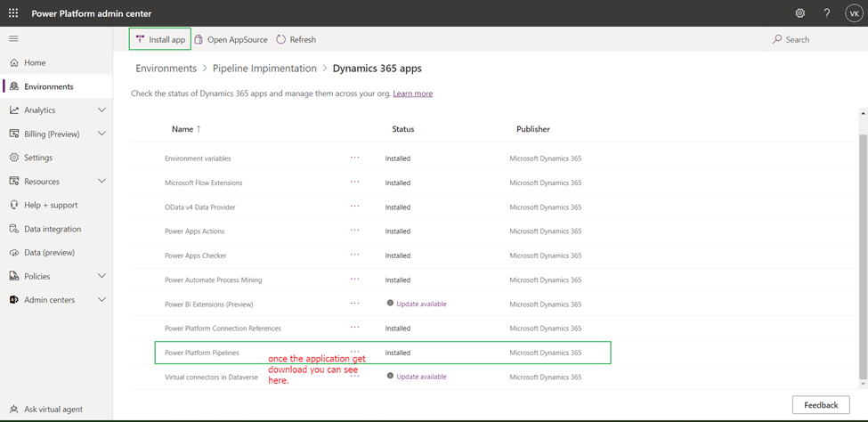This screenshot has width=868, height=422.
Task: Open Data integration in the sidebar
Action: coord(52,229)
